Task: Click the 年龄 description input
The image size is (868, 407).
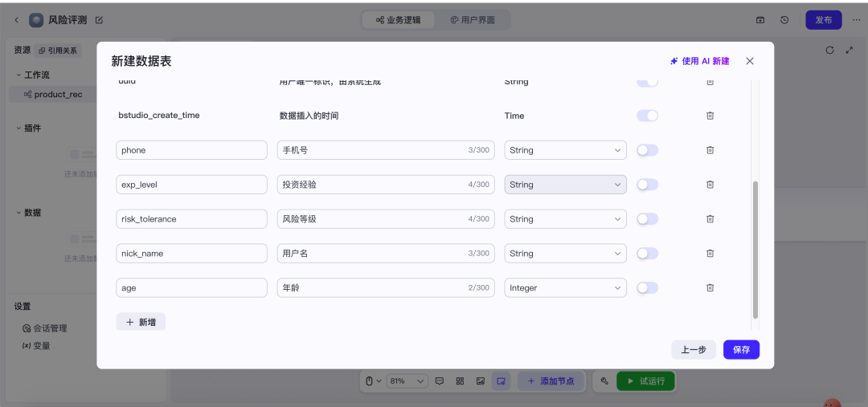Action: click(x=386, y=287)
